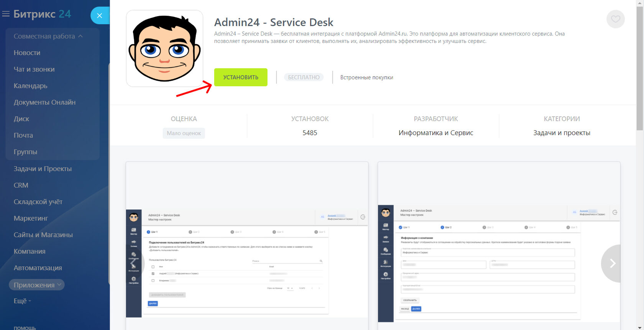Open Документы Онлайн in the sidebar

point(44,102)
